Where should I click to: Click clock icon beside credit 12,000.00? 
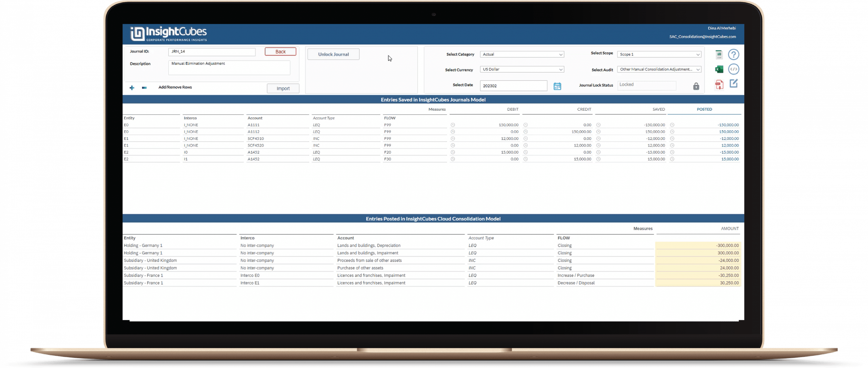[x=526, y=145]
